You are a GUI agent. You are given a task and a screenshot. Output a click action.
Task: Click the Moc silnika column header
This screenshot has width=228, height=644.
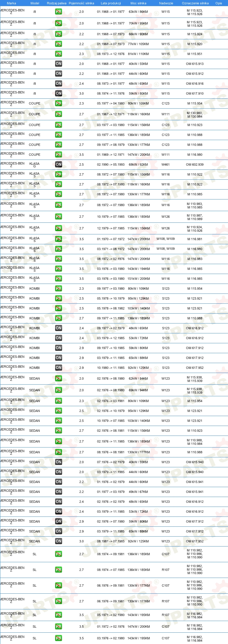(138, 3)
